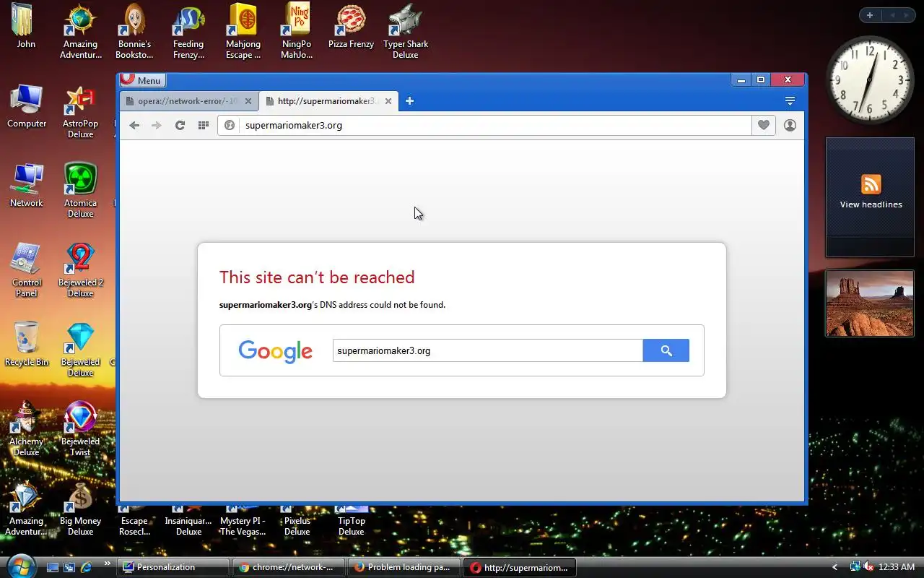Screen dimensions: 924x578
Task: Click the taskbar clock 12:33 AM
Action: [x=897, y=567]
